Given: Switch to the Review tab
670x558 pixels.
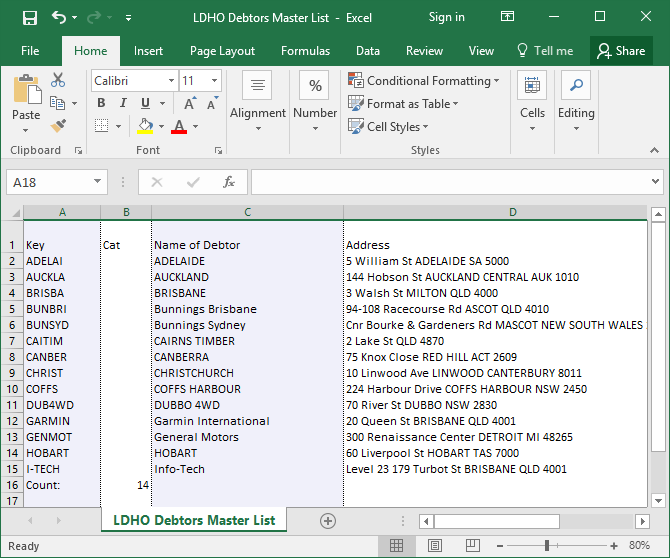Looking at the screenshot, I should click(424, 51).
